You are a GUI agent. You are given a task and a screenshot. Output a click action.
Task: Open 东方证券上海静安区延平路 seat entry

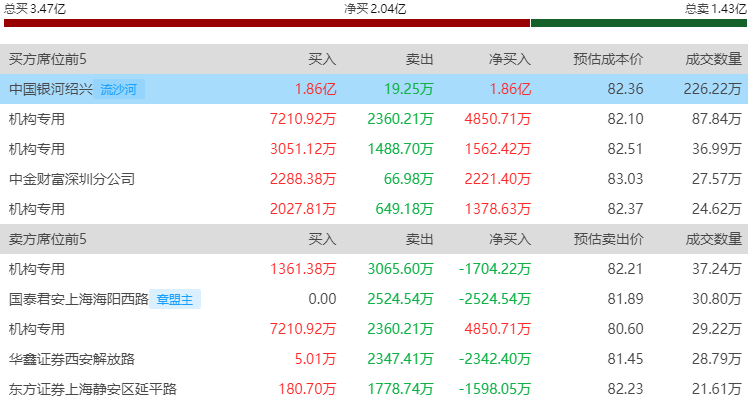click(93, 389)
